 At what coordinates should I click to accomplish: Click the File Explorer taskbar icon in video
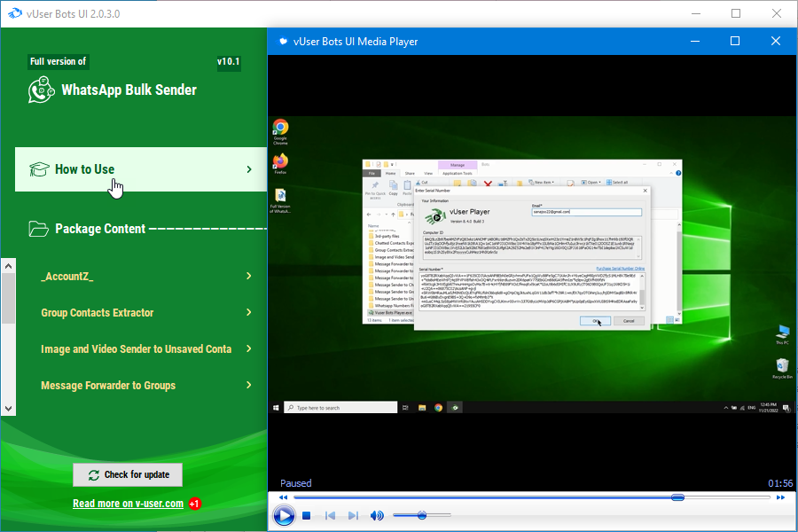tap(422, 408)
